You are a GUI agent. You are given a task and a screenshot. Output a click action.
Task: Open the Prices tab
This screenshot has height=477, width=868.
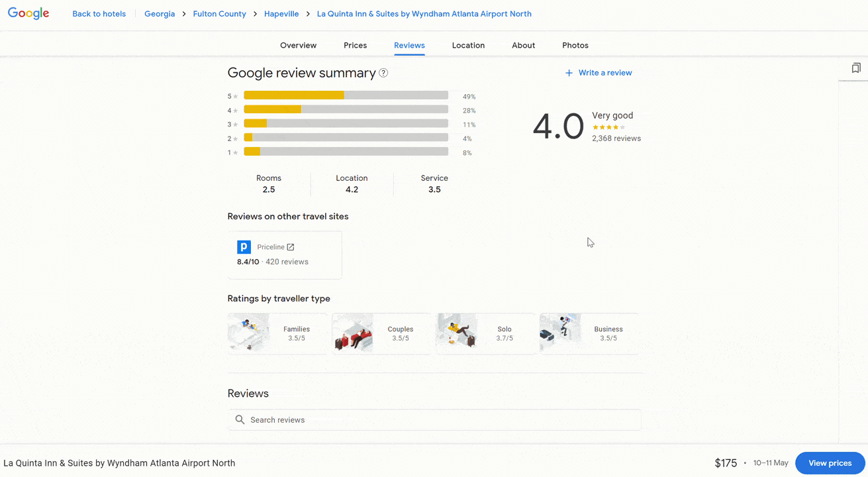pyautogui.click(x=355, y=46)
